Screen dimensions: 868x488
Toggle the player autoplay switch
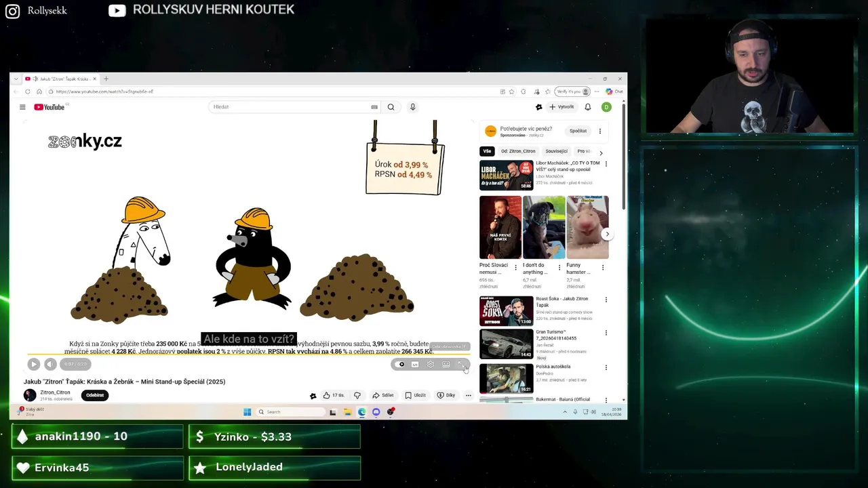(x=400, y=364)
